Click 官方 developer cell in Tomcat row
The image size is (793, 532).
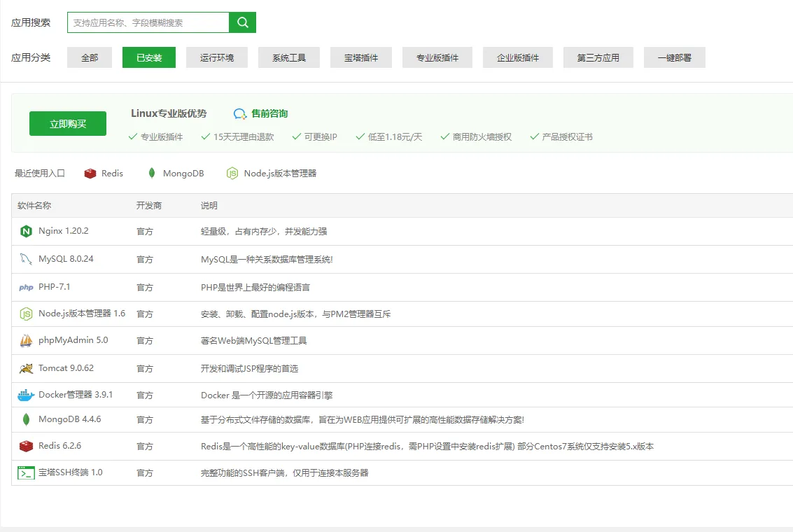click(145, 369)
